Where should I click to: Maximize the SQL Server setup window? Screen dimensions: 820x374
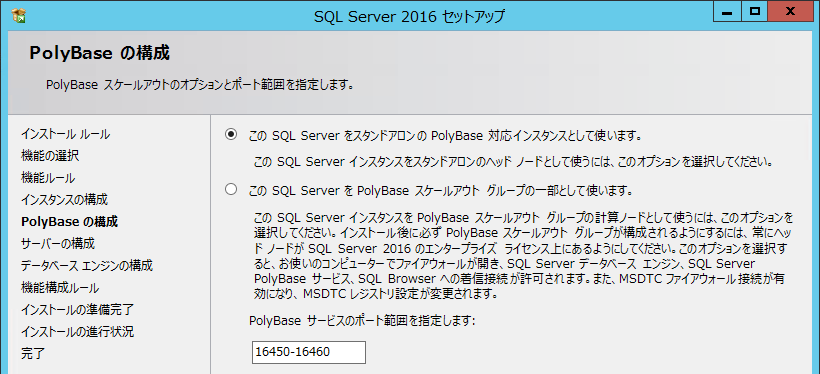(754, 11)
